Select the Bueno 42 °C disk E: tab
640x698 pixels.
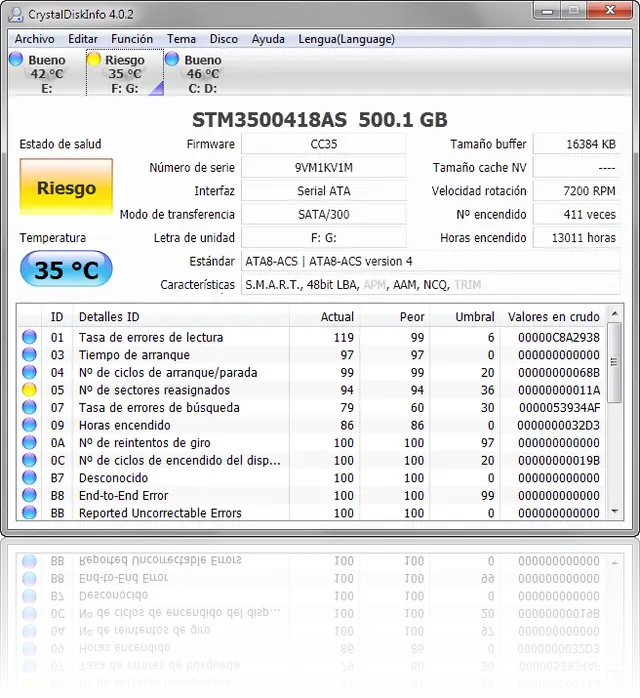(x=46, y=73)
